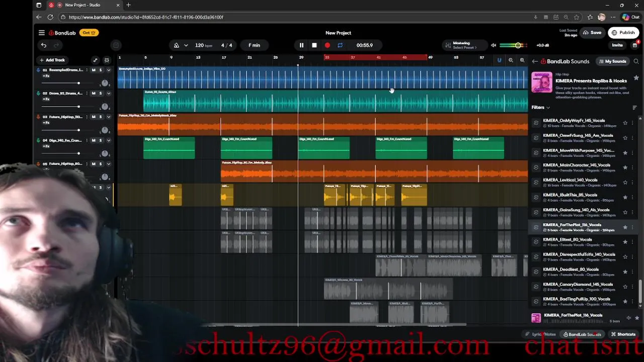Viewport: 644px width, 362px height.
Task: Go back in BandLab Sounds panel
Action: click(535, 61)
